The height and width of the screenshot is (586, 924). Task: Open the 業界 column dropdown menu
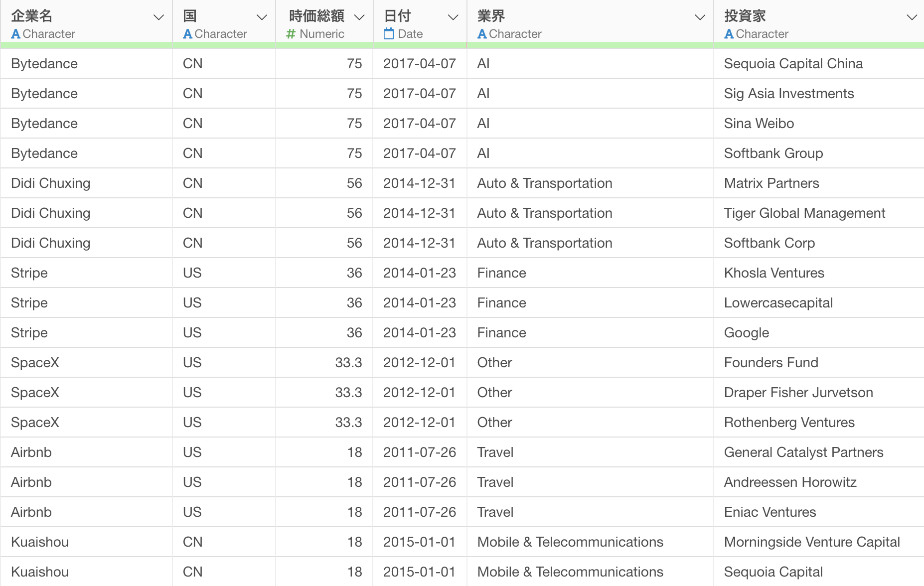pyautogui.click(x=700, y=17)
